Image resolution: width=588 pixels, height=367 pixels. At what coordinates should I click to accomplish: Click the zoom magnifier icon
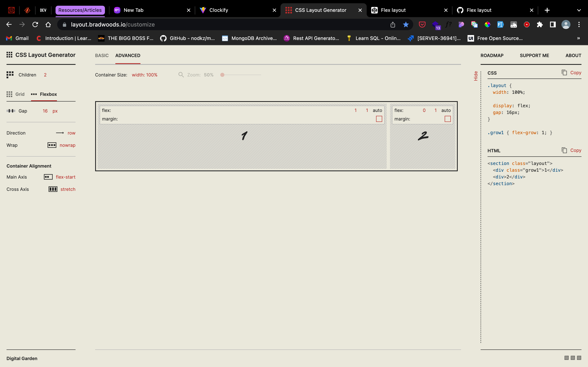pyautogui.click(x=181, y=75)
